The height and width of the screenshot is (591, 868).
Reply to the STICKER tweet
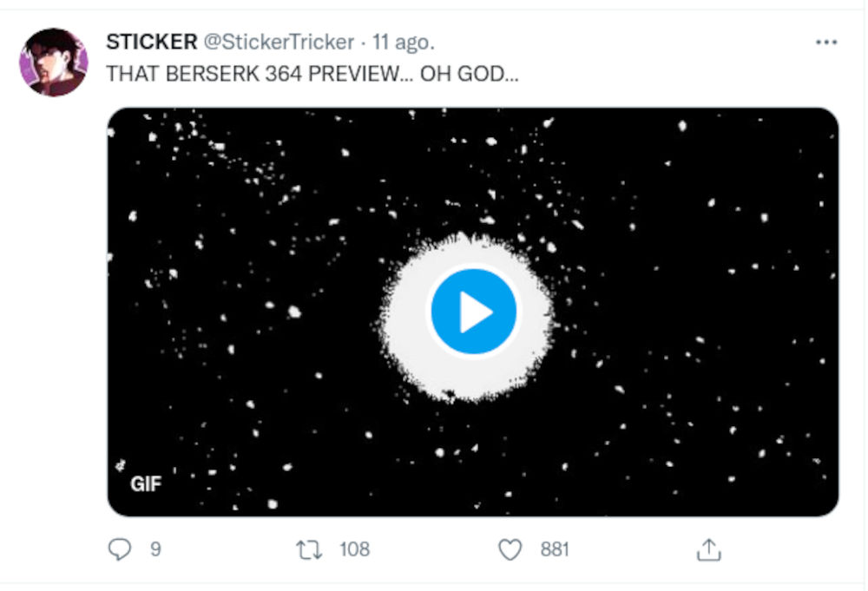[121, 549]
